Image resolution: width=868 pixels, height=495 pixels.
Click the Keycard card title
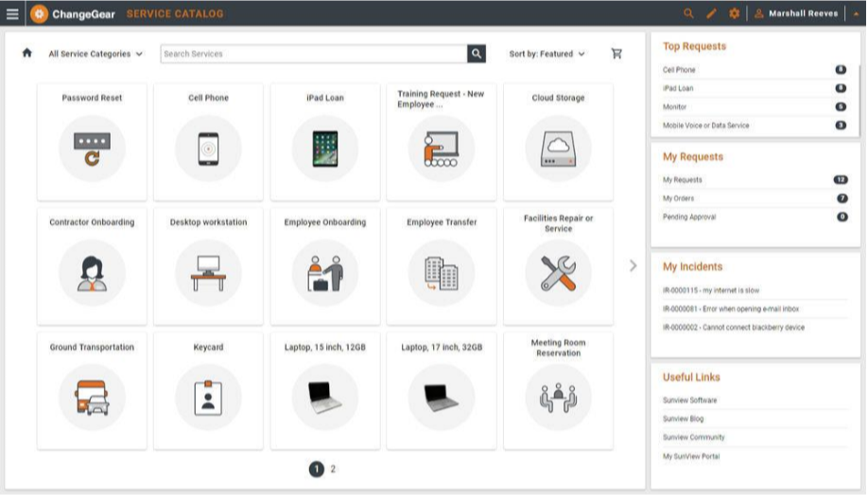pyautogui.click(x=208, y=347)
